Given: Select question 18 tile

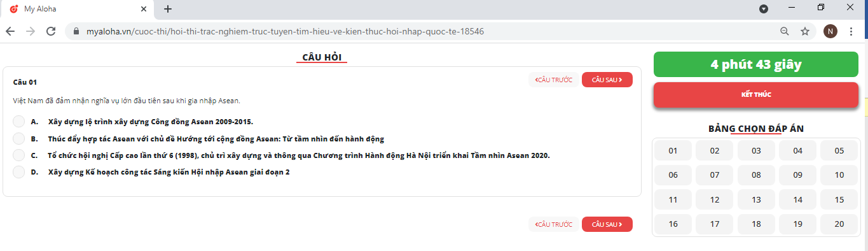Looking at the screenshot, I should tap(756, 224).
